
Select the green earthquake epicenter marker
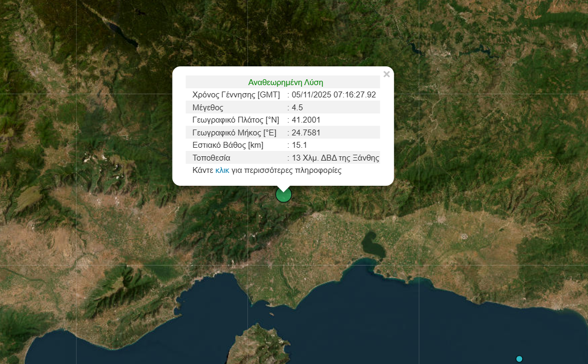point(283,195)
